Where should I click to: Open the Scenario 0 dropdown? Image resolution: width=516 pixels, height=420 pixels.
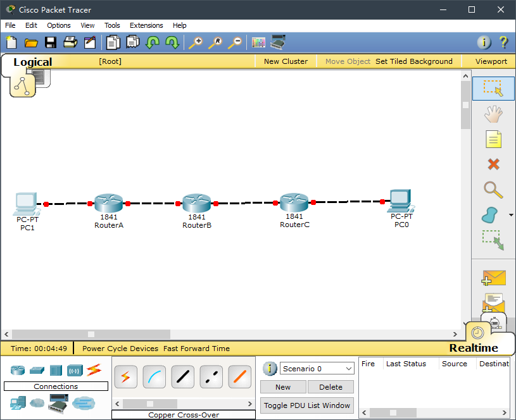317,369
